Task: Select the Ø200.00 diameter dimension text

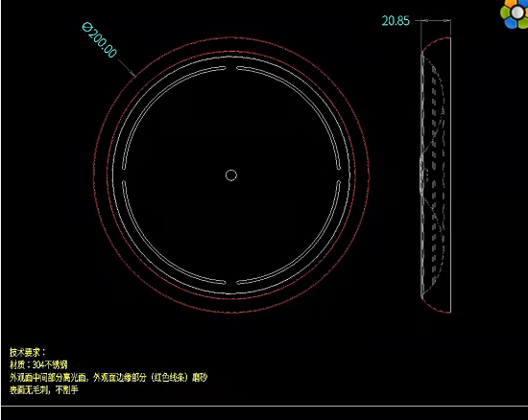Action: point(100,40)
